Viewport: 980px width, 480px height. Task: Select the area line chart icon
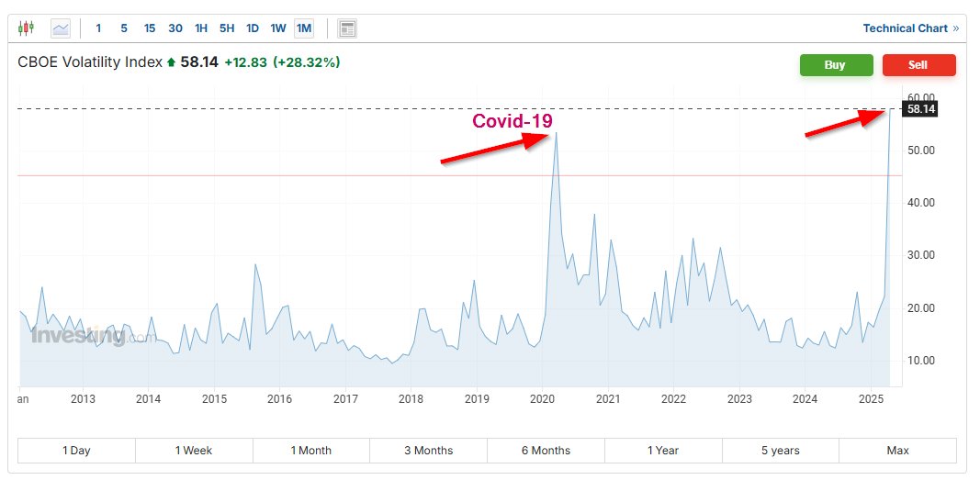point(61,28)
